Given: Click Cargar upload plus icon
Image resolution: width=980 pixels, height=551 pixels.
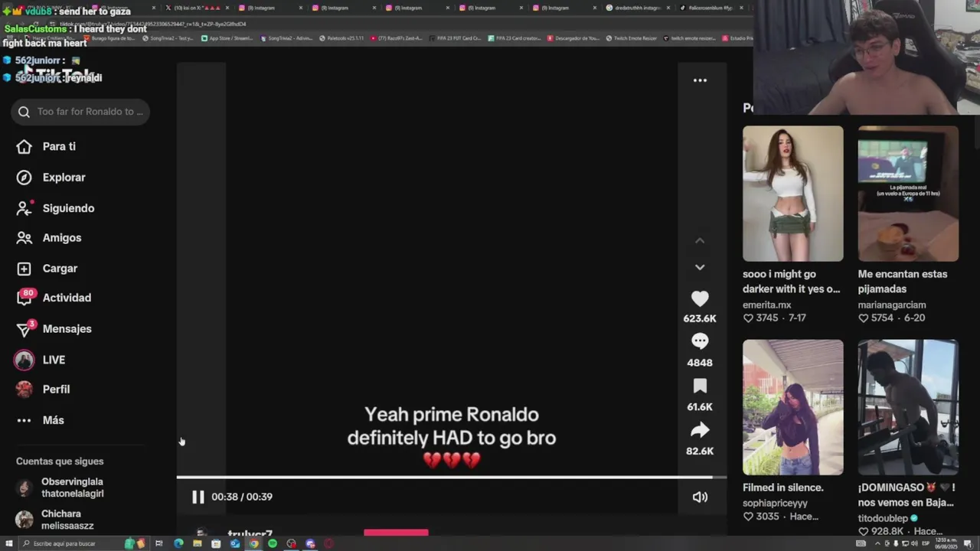Looking at the screenshot, I should tap(24, 269).
